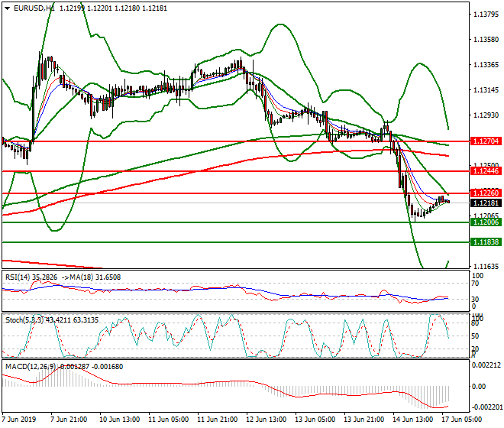Click the 12 Jun 13:00 time label
This screenshot has width=504, height=428.
point(266,420)
